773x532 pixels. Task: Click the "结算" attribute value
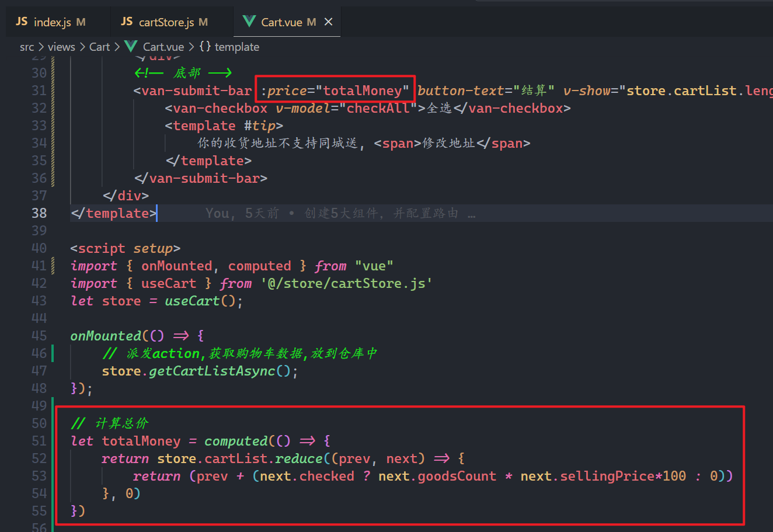(x=534, y=91)
